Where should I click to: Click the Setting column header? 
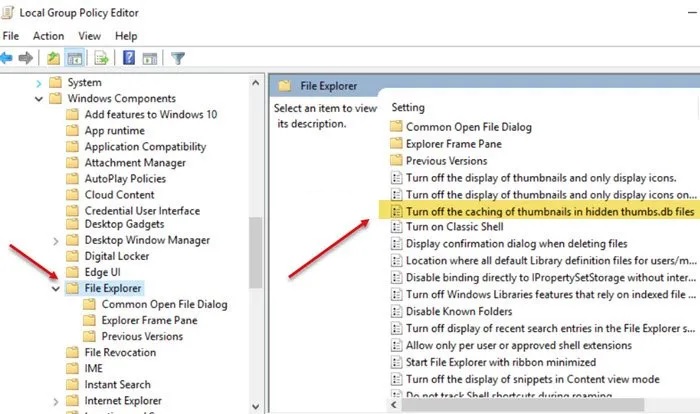(x=408, y=107)
